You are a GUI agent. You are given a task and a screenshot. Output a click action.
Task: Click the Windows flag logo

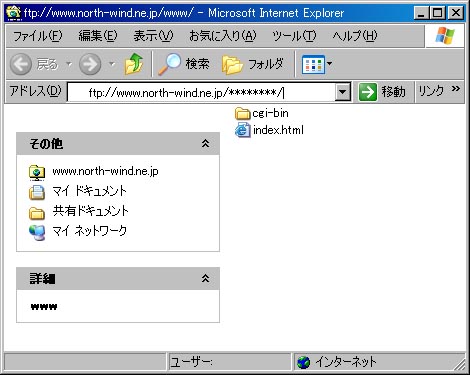(x=445, y=36)
